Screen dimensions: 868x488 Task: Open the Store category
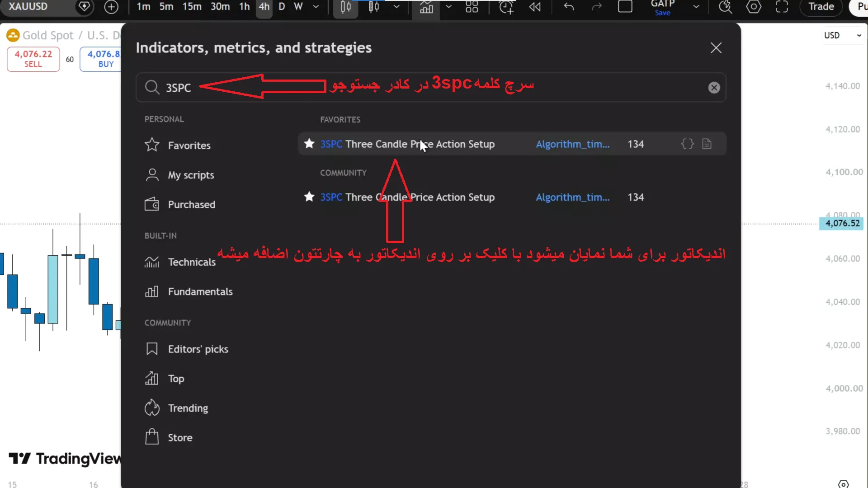(168, 437)
